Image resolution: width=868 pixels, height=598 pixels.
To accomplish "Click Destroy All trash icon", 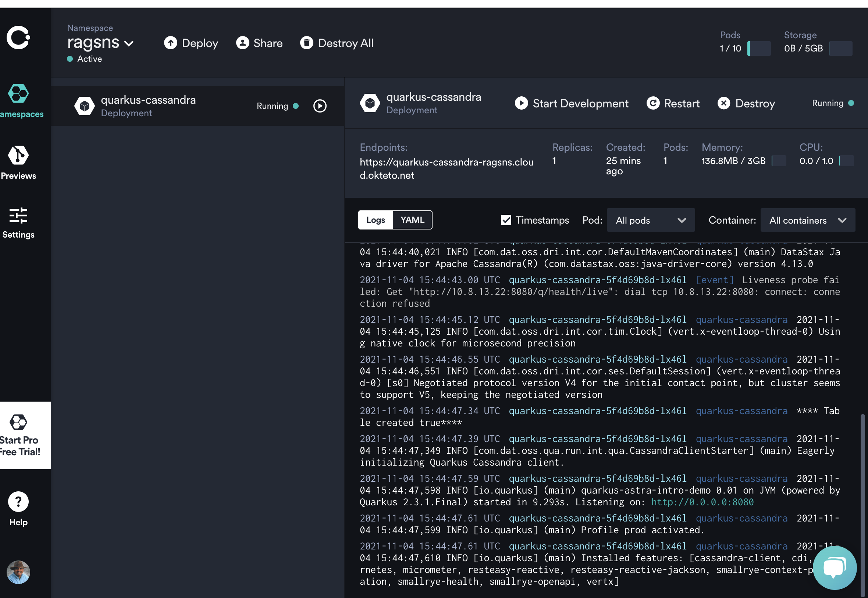I will coord(306,43).
